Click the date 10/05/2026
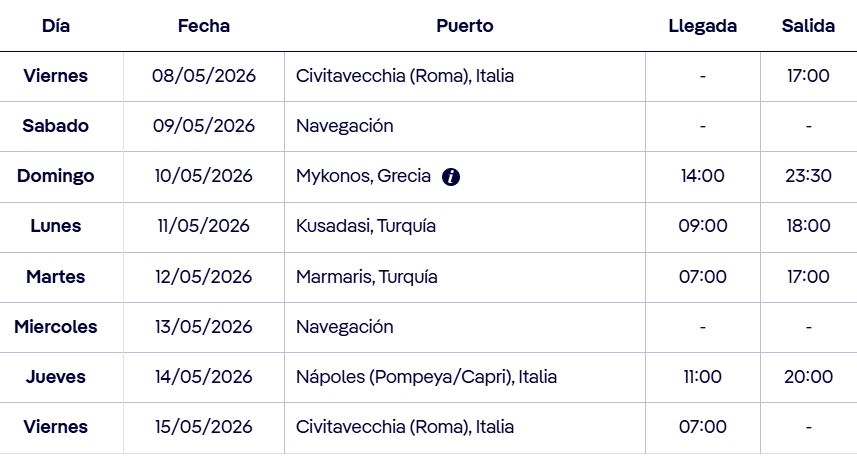Screen dimensions: 857x462 204,176
